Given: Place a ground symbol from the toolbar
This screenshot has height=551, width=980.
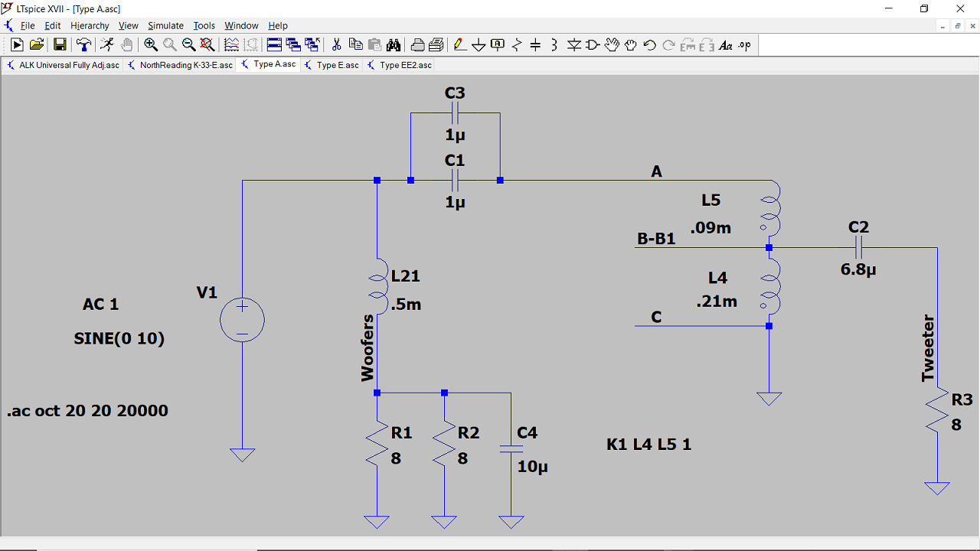Looking at the screenshot, I should [x=479, y=45].
